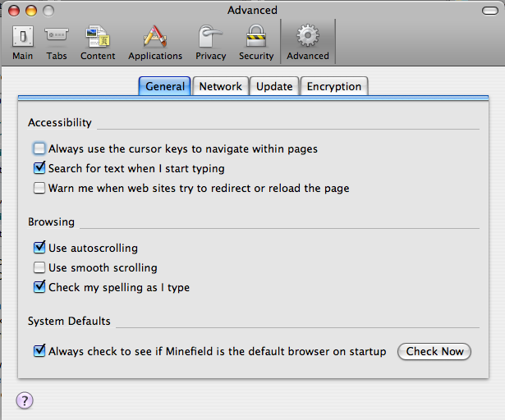This screenshot has width=505, height=420.
Task: Open the Security padlock pane
Action: [x=256, y=43]
